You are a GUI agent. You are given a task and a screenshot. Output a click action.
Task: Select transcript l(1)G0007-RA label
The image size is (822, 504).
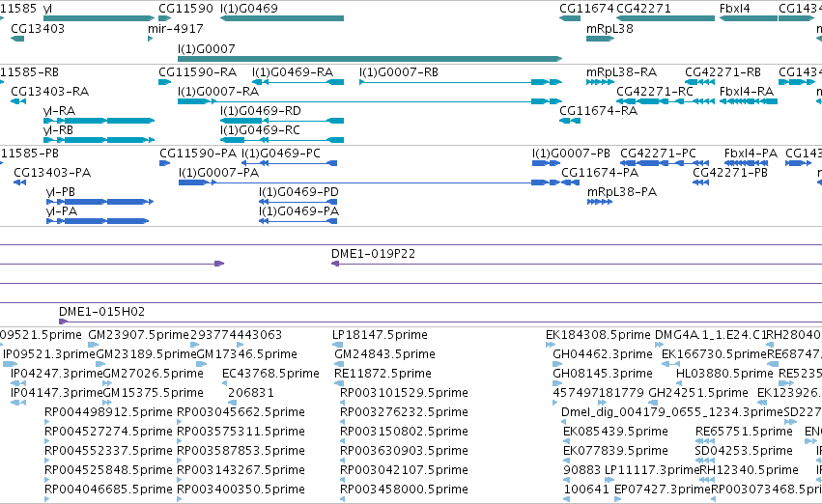218,92
